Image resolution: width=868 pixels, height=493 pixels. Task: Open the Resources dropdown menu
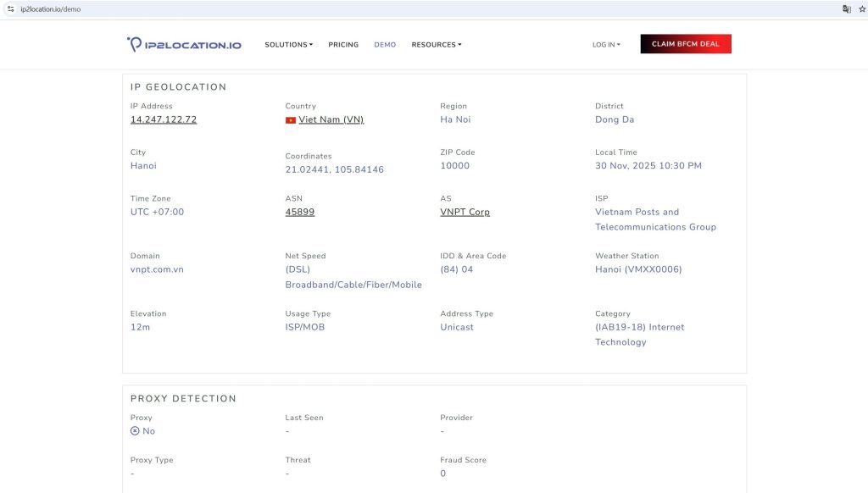point(436,45)
